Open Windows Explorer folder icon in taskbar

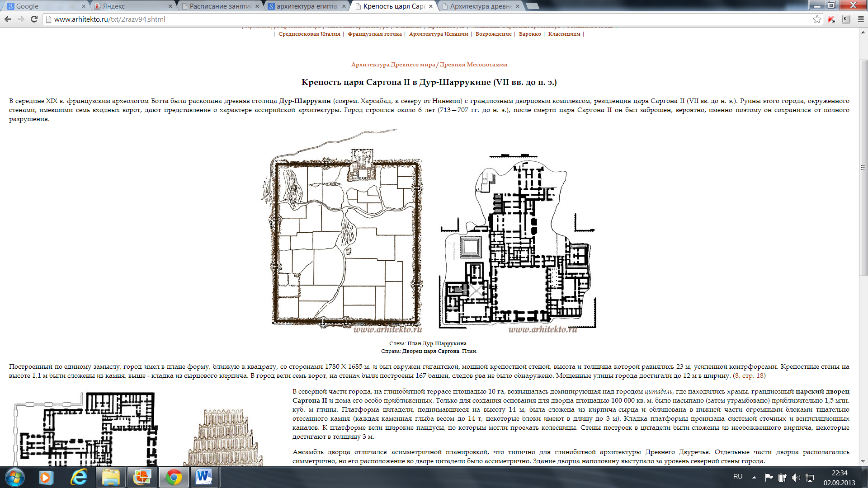[110, 477]
